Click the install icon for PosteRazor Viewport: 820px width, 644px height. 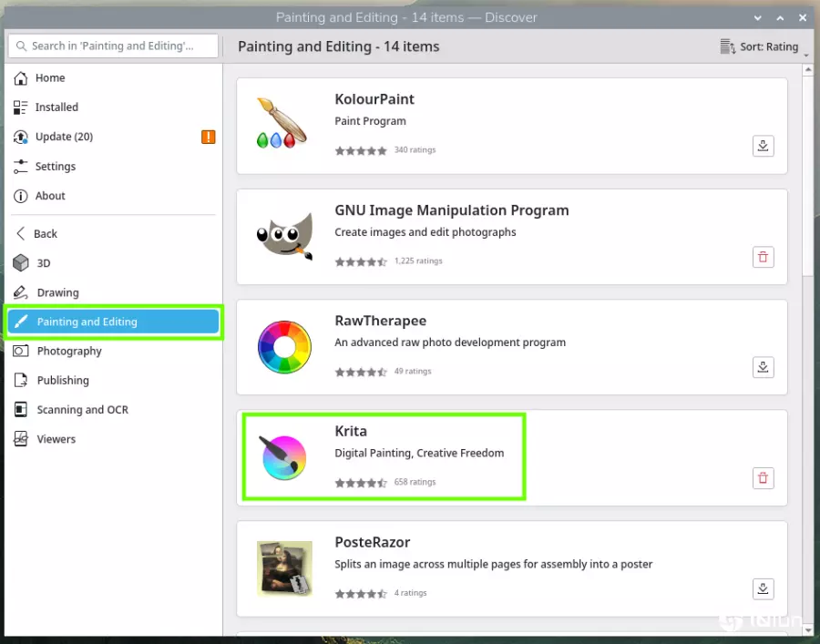763,588
